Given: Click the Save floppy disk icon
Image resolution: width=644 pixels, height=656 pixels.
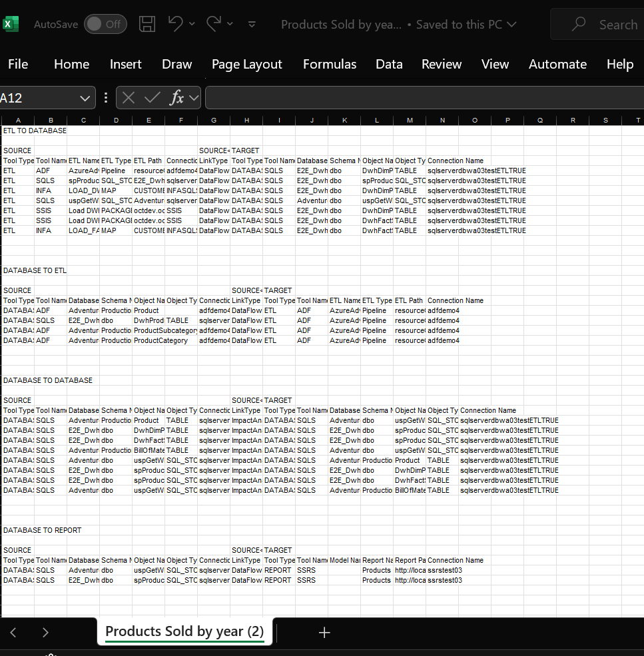Looking at the screenshot, I should pyautogui.click(x=147, y=24).
